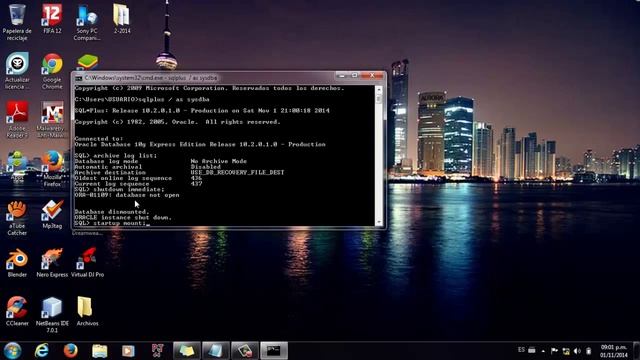This screenshot has width=640, height=360.
Task: Select CCleaner desktop shortcut
Action: click(17, 311)
